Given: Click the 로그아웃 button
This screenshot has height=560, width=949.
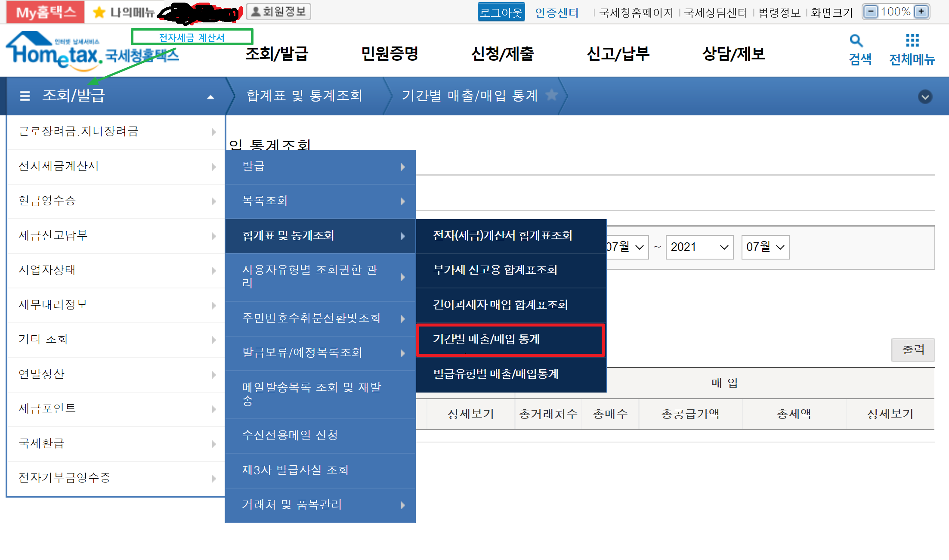Looking at the screenshot, I should click(x=501, y=12).
